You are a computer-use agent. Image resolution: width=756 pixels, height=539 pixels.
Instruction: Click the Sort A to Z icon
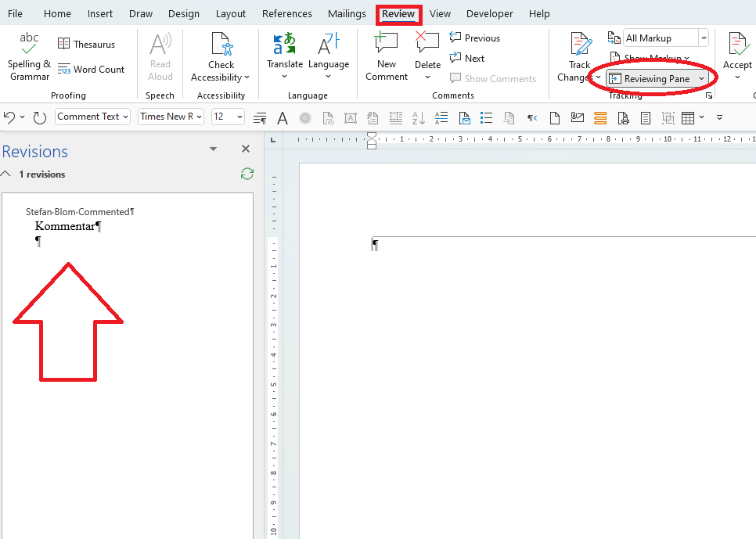(x=418, y=117)
